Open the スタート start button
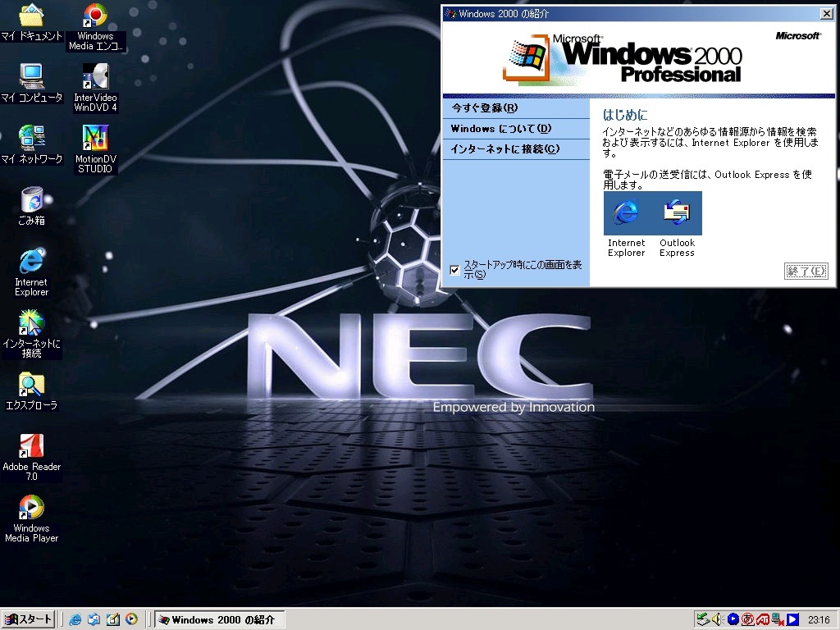This screenshot has height=630, width=840. click(29, 619)
